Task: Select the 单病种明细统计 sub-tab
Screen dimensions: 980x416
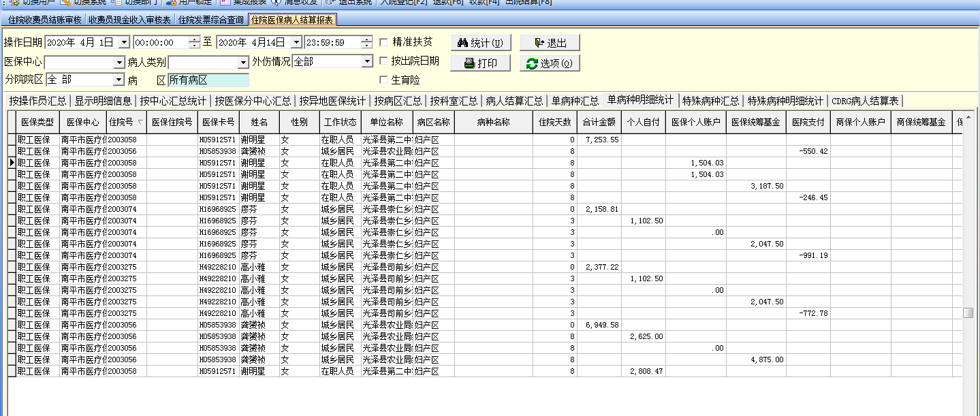Action: (x=641, y=100)
